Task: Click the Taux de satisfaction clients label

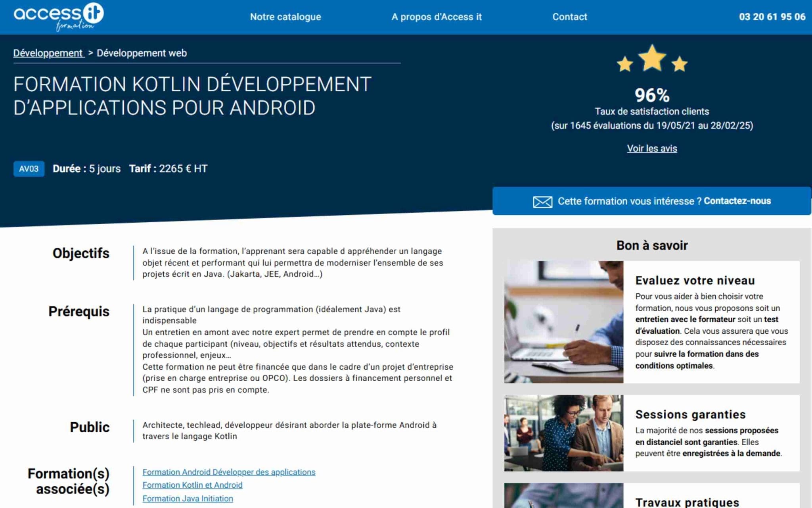Action: pos(652,112)
